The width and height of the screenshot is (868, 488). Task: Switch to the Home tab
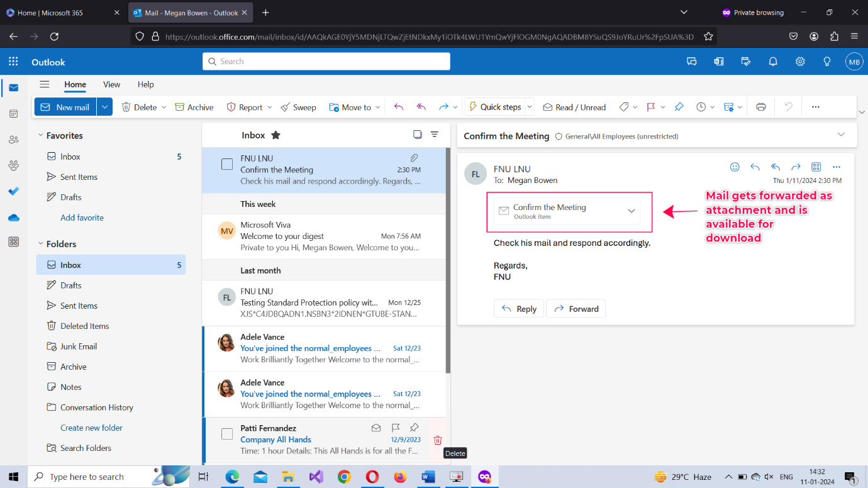(x=75, y=84)
